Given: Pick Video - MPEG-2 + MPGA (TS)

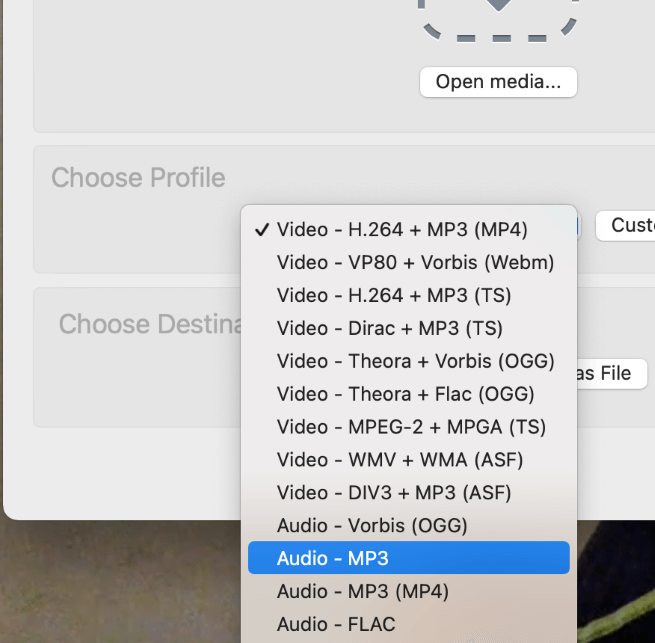Looking at the screenshot, I should [x=411, y=427].
